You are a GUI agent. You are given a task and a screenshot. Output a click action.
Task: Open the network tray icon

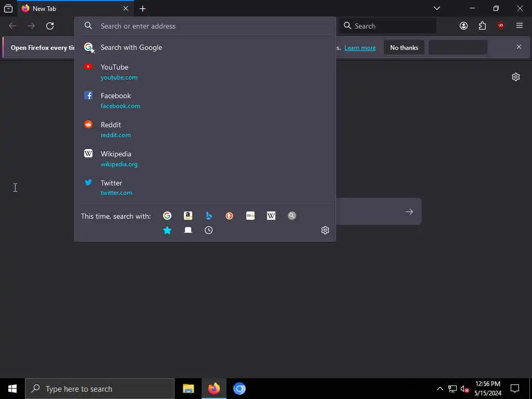click(453, 389)
